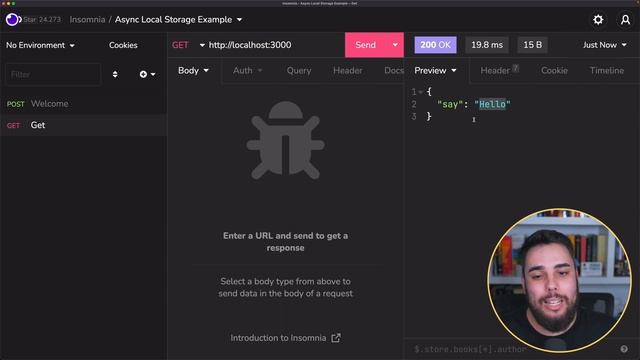Click the "Hello" value in response
This screenshot has height=360, width=640.
pos(492,104)
